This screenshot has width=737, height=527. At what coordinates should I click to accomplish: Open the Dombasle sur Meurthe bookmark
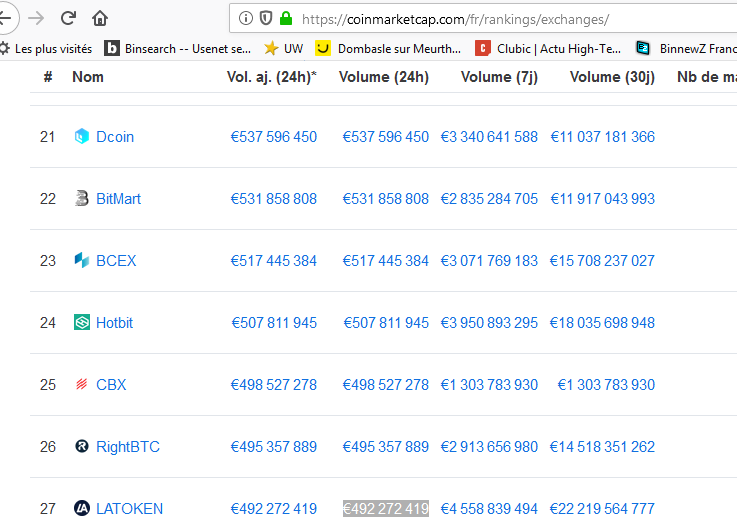pos(388,48)
